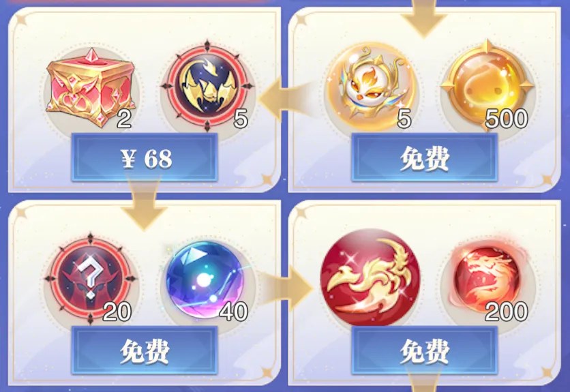The width and height of the screenshot is (570, 392).
Task: Tap the 200 quantity on the dragon orb
Action: pos(506,312)
